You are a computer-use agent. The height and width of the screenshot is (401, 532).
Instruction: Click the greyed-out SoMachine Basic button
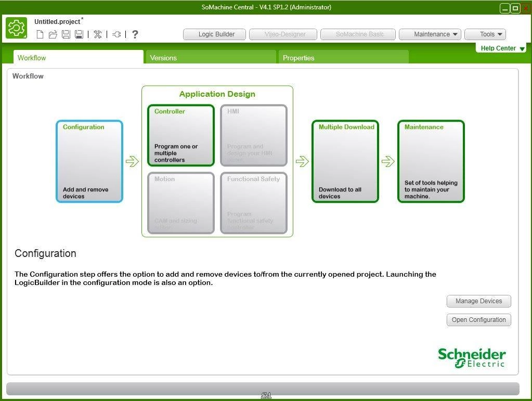(x=358, y=34)
